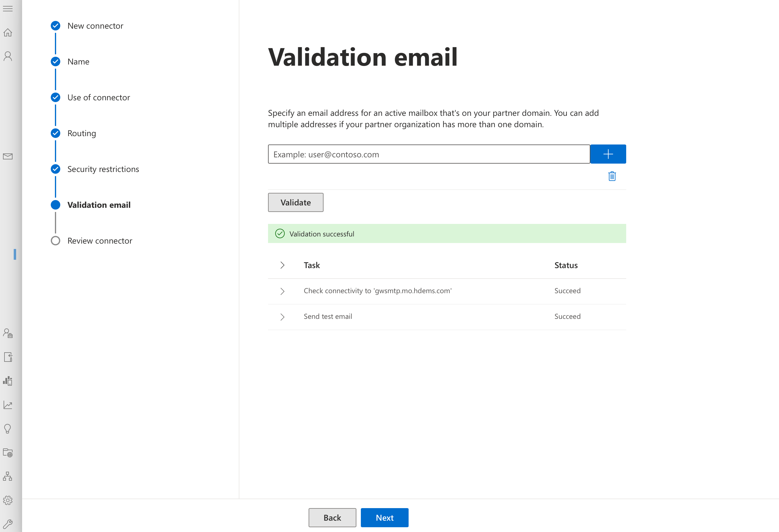The image size is (779, 532).
Task: Open Roles person-badge icon in sidebar
Action: 8,333
